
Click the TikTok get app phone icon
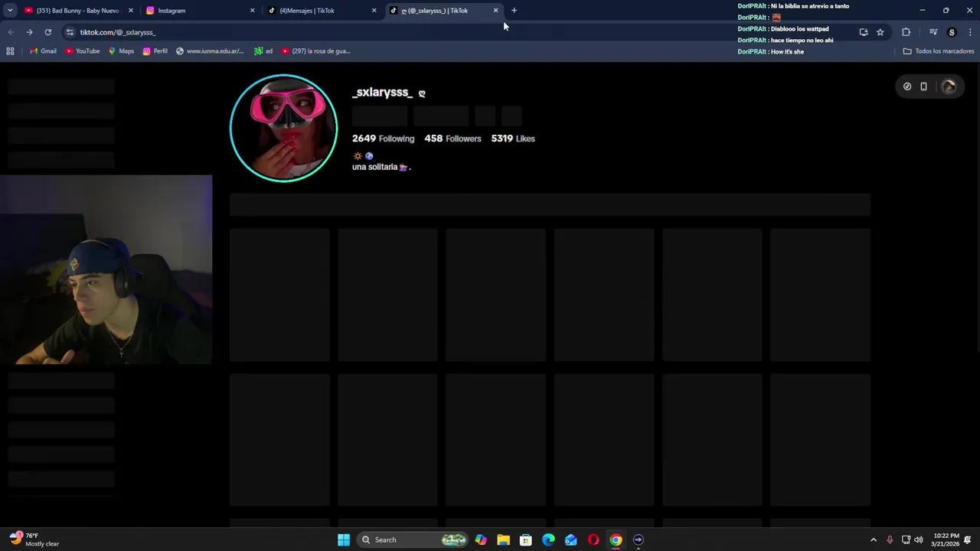pyautogui.click(x=923, y=86)
